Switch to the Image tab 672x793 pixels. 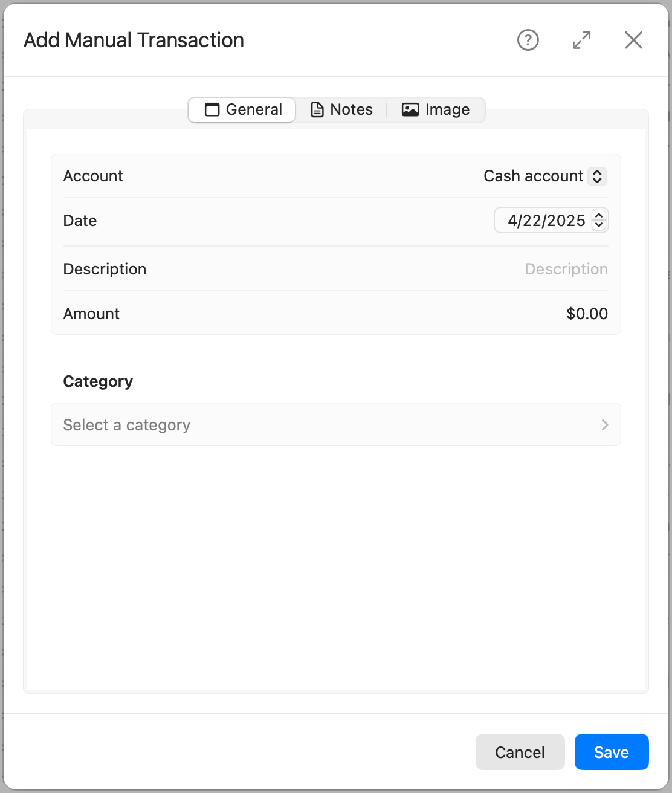tap(436, 109)
